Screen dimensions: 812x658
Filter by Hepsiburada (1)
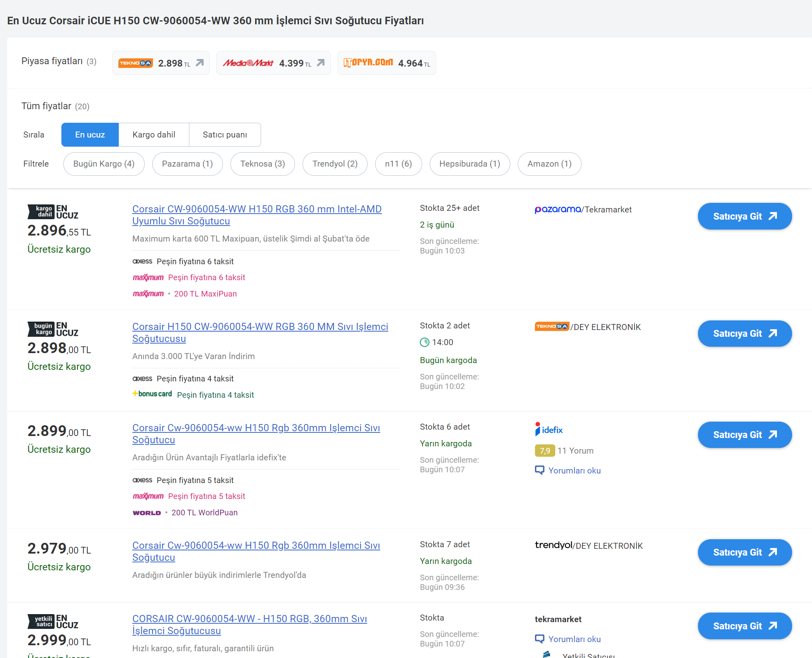pyautogui.click(x=470, y=164)
